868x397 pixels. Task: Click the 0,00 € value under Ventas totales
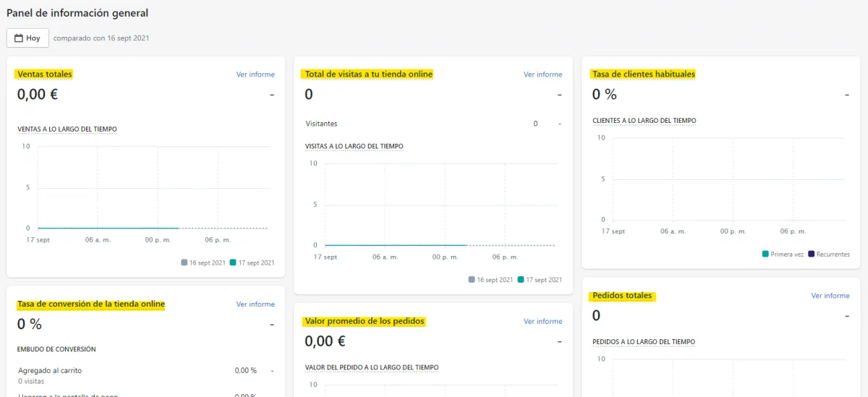(x=38, y=94)
